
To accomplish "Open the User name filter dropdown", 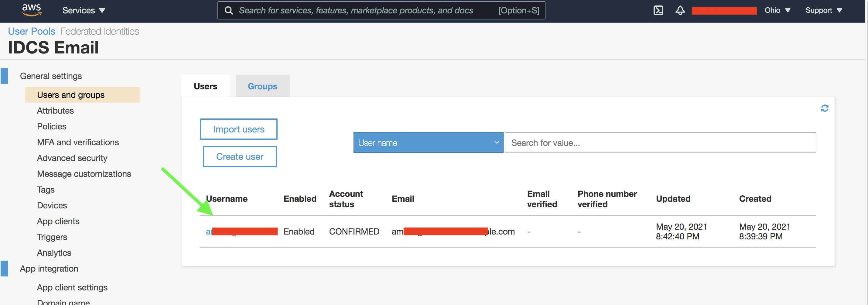I will (x=428, y=143).
